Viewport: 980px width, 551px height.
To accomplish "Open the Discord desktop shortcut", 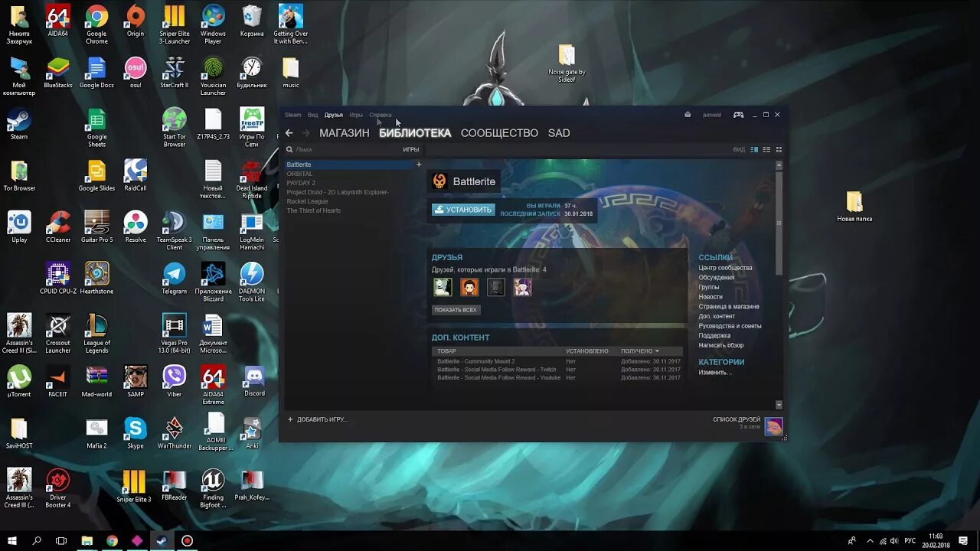I will (x=253, y=381).
